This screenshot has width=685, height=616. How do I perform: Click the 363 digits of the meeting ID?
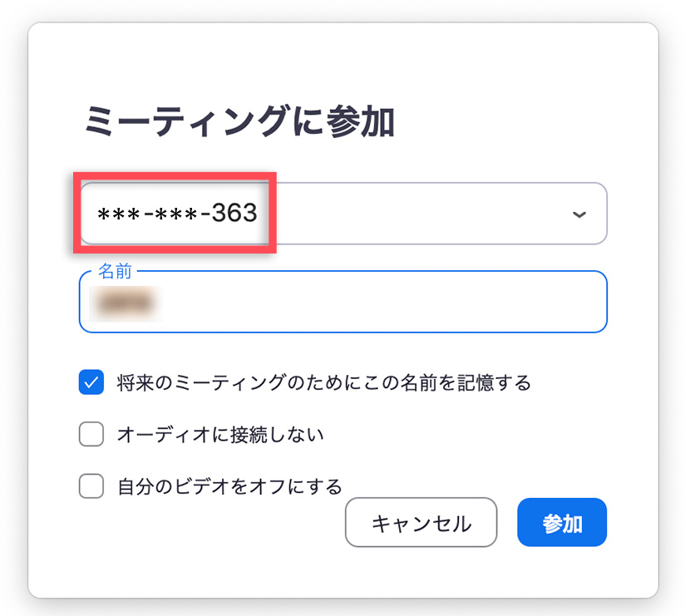point(234,214)
